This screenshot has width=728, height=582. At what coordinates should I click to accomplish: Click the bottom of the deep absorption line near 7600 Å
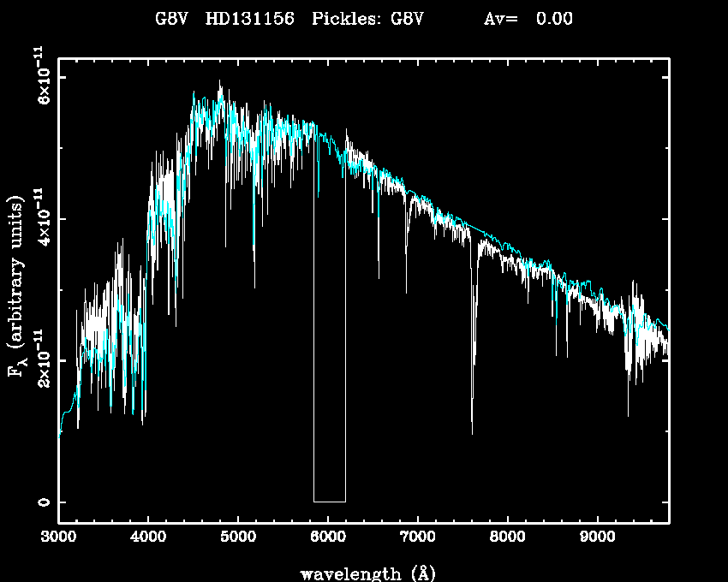472,431
